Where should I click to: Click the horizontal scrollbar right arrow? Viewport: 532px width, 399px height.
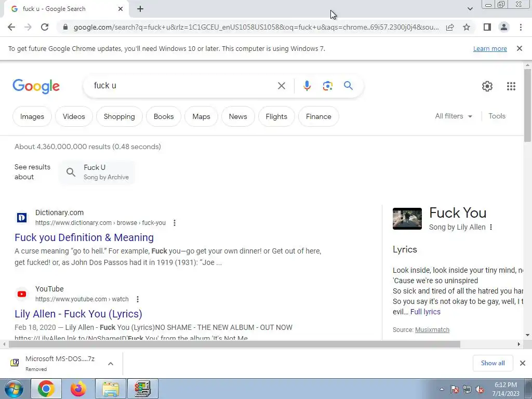pos(519,344)
